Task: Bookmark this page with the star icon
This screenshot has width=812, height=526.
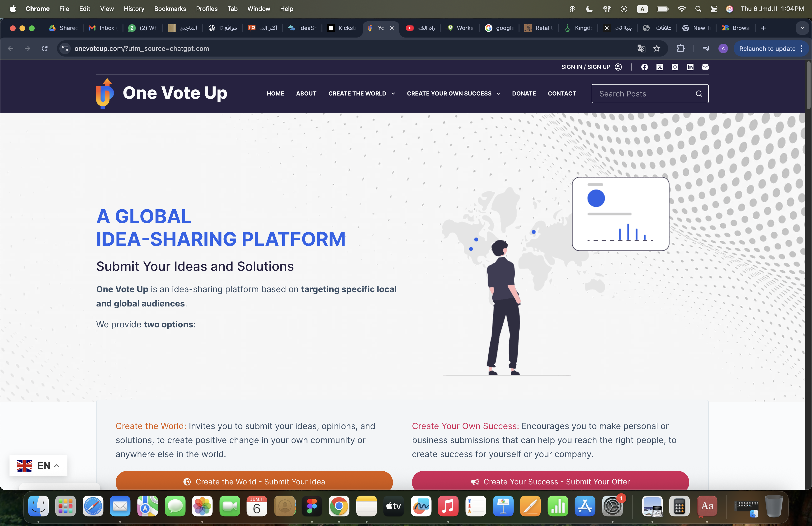Action: coord(656,48)
